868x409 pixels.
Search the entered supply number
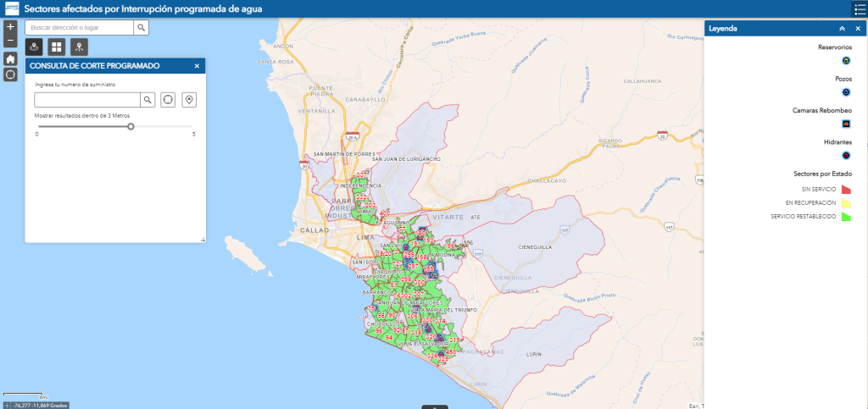[x=147, y=100]
